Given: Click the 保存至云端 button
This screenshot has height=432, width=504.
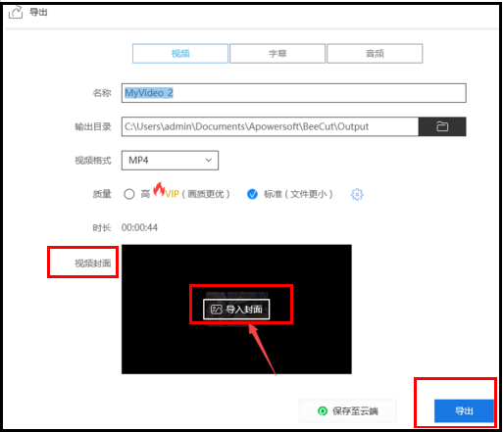Looking at the screenshot, I should coord(348,410).
